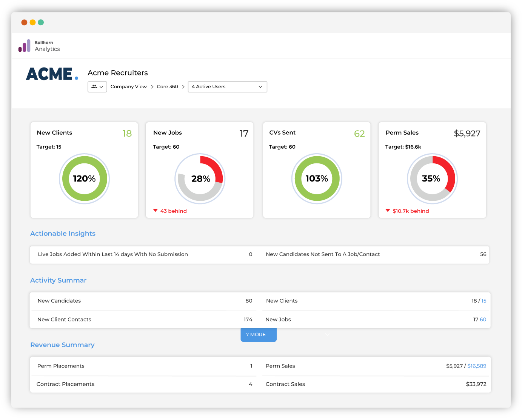
Task: Click the Contract Sales revenue row
Action: [376, 384]
